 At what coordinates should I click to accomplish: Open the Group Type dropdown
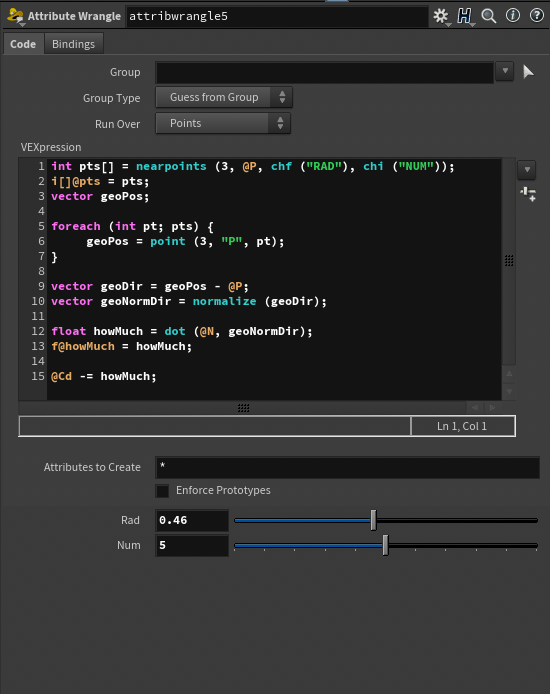point(224,97)
